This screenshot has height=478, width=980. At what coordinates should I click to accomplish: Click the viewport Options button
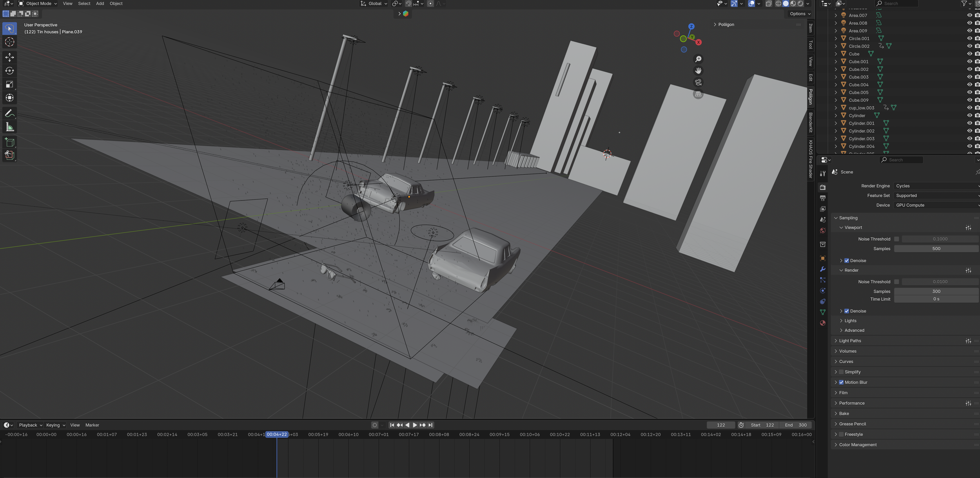[x=800, y=14]
